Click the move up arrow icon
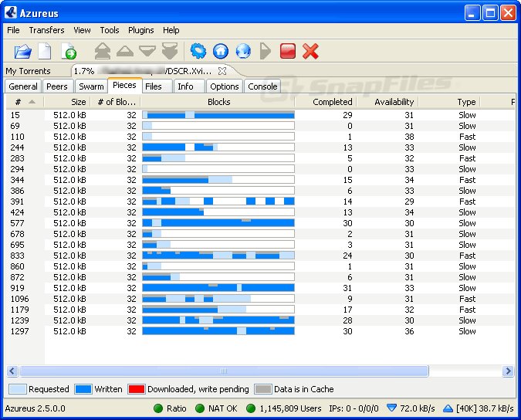521x420 pixels. [125, 51]
